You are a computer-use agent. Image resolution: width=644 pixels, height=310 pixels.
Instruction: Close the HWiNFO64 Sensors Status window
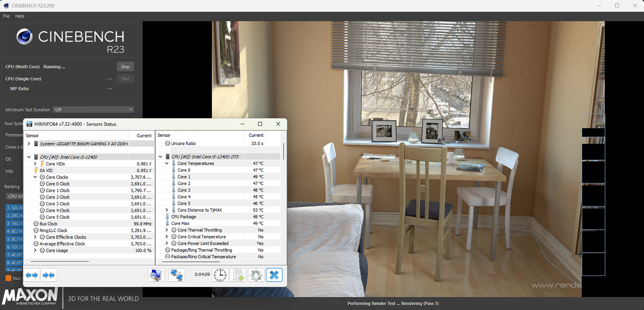pyautogui.click(x=278, y=124)
